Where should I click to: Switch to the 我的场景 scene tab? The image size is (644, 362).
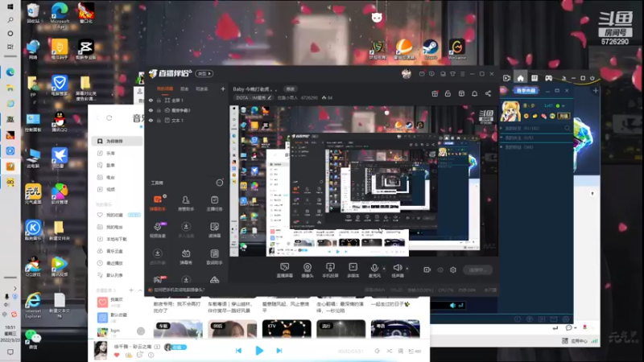(x=165, y=88)
